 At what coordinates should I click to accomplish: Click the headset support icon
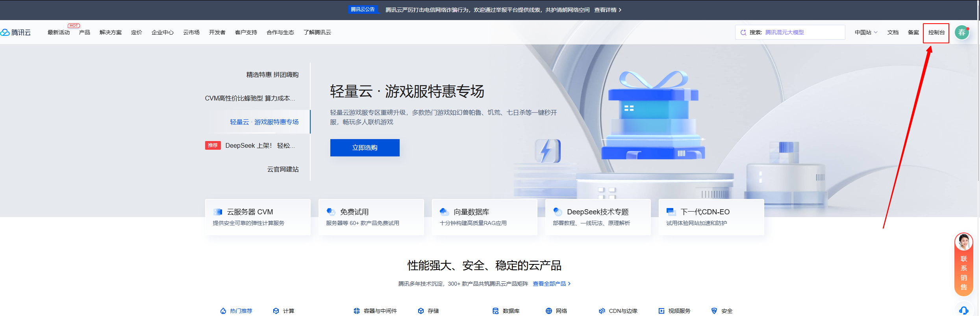[x=963, y=310]
